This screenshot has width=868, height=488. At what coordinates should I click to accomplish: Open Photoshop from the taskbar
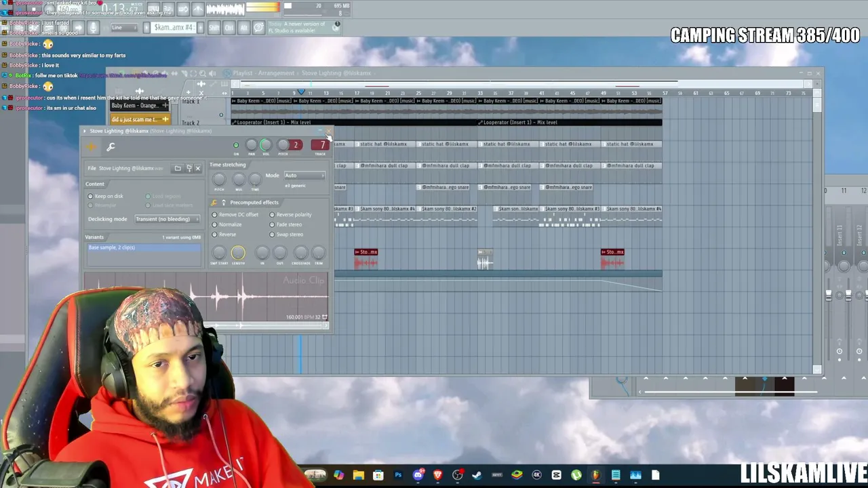click(398, 475)
